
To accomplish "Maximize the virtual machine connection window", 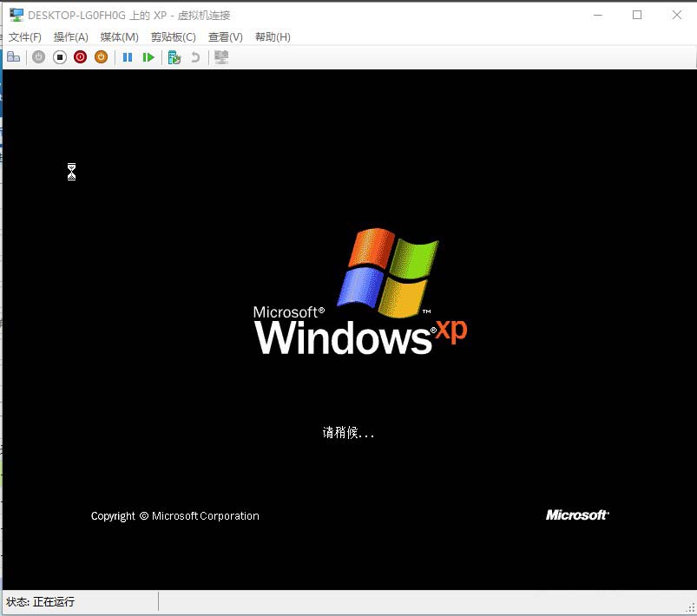I will [x=637, y=15].
